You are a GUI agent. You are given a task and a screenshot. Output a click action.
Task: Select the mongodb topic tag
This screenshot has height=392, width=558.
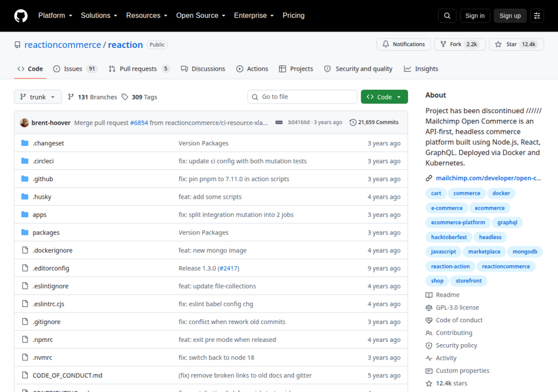tap(525, 252)
